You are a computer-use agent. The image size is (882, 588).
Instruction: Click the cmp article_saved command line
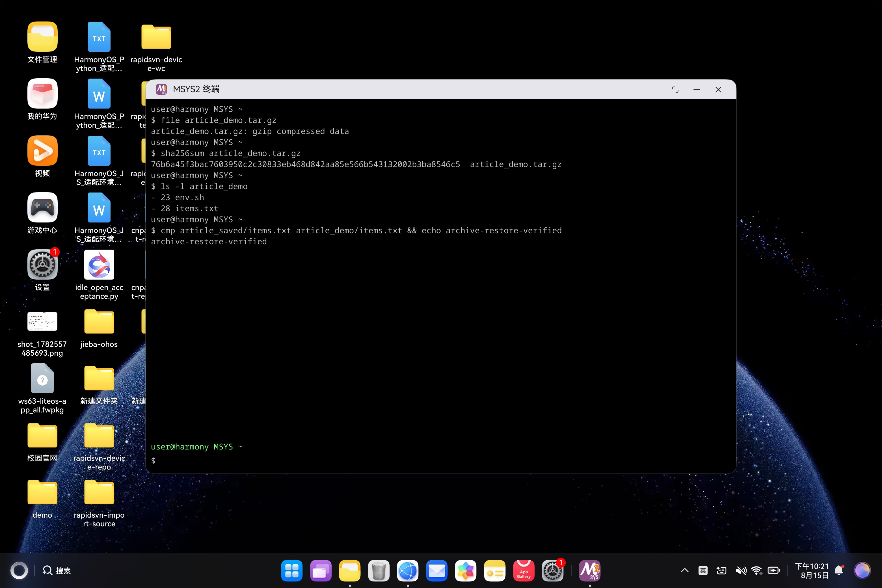[x=356, y=230]
